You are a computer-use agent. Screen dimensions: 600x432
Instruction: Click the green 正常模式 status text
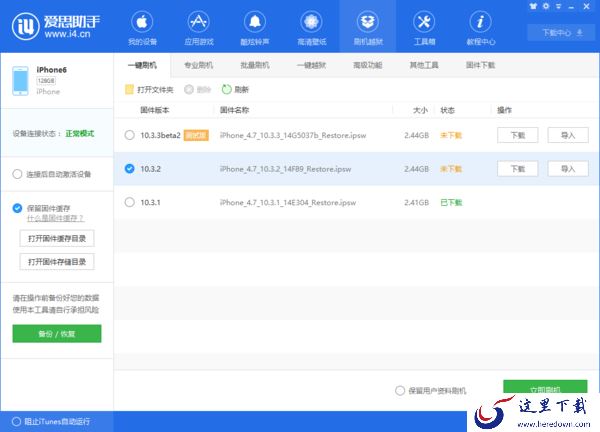point(80,133)
